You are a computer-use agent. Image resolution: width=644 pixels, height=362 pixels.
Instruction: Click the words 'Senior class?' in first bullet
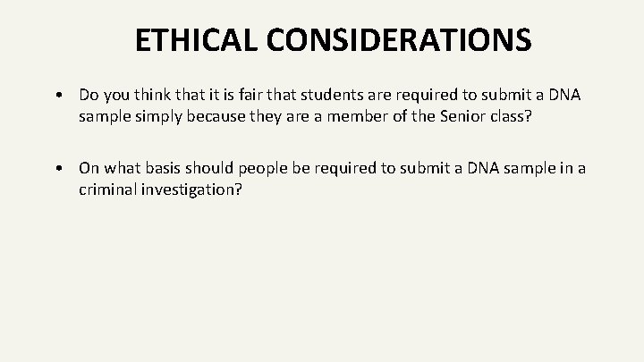[x=486, y=116]
